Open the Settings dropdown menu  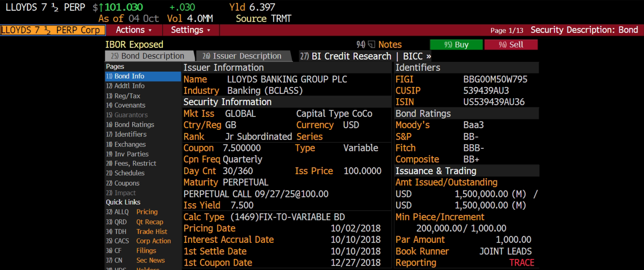[x=191, y=30]
